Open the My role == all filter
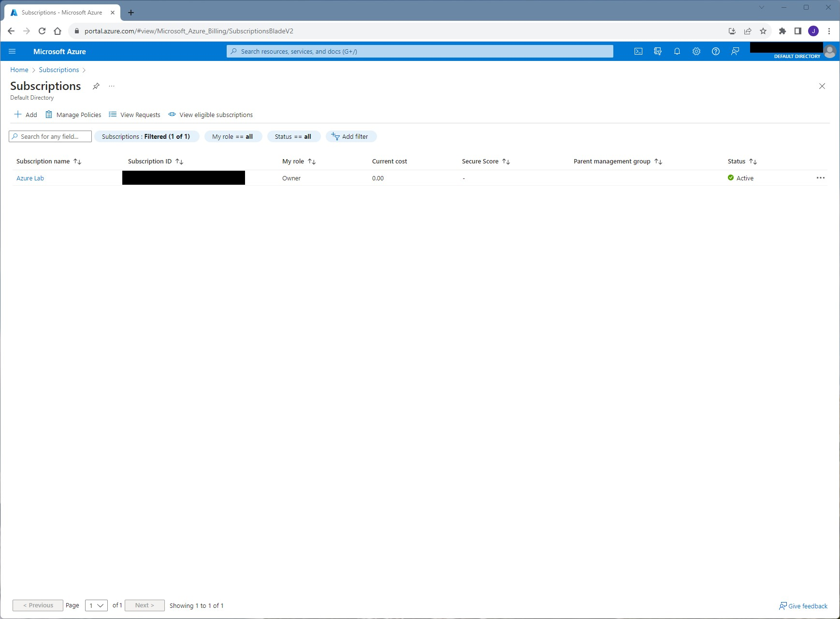840x619 pixels. [x=232, y=136]
